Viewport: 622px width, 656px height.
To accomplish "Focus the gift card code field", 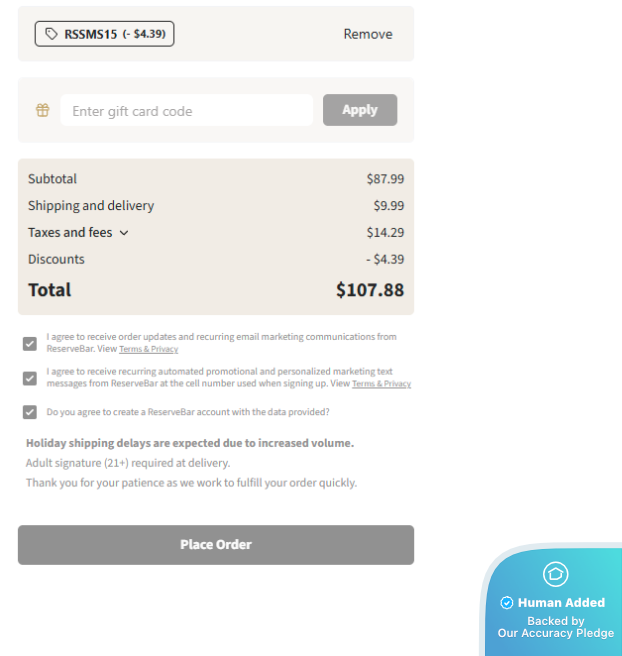I will (186, 110).
